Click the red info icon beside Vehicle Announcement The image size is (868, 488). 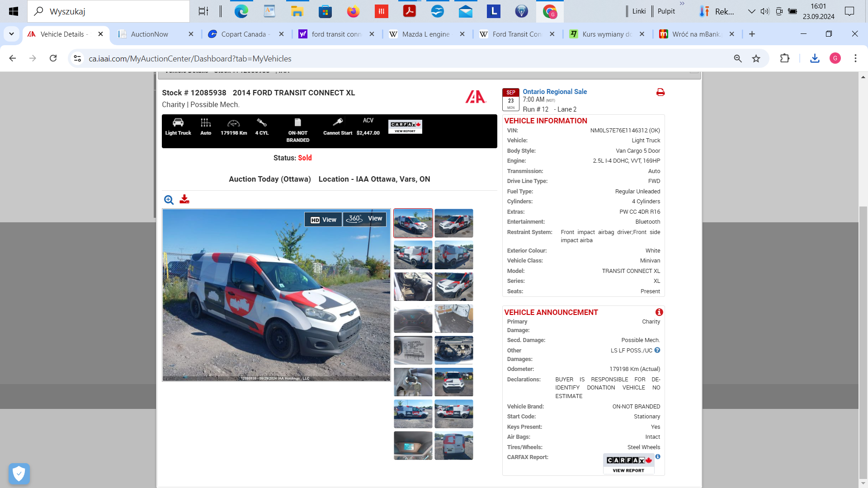click(x=659, y=312)
